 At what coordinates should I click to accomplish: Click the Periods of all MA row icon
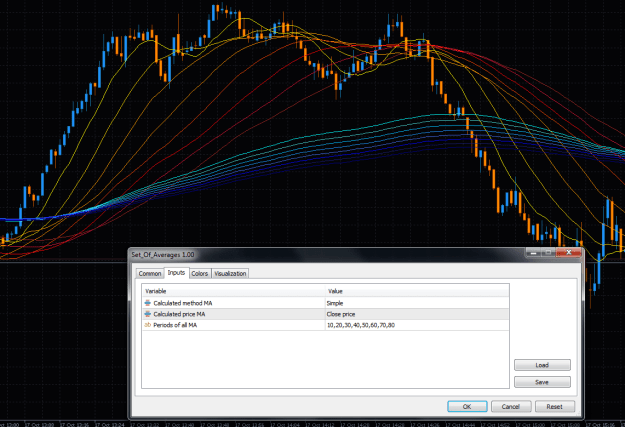(147, 325)
